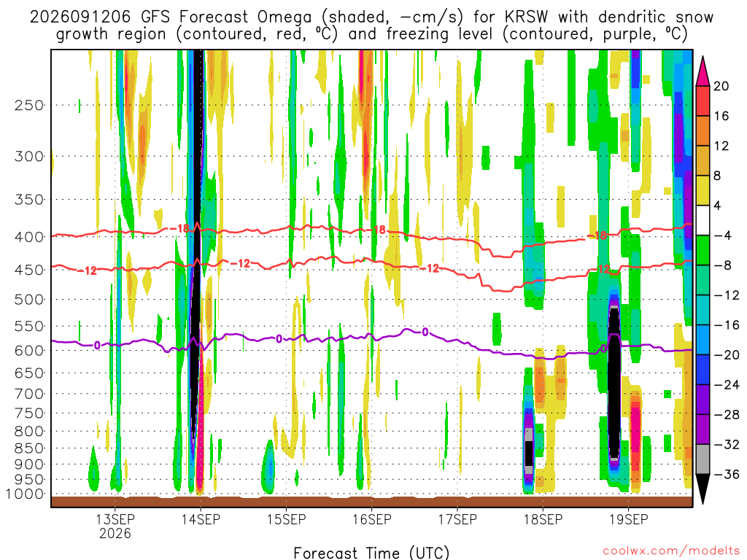Select the red color swatch above 16
Screen dimensions: 747x560
point(703,101)
